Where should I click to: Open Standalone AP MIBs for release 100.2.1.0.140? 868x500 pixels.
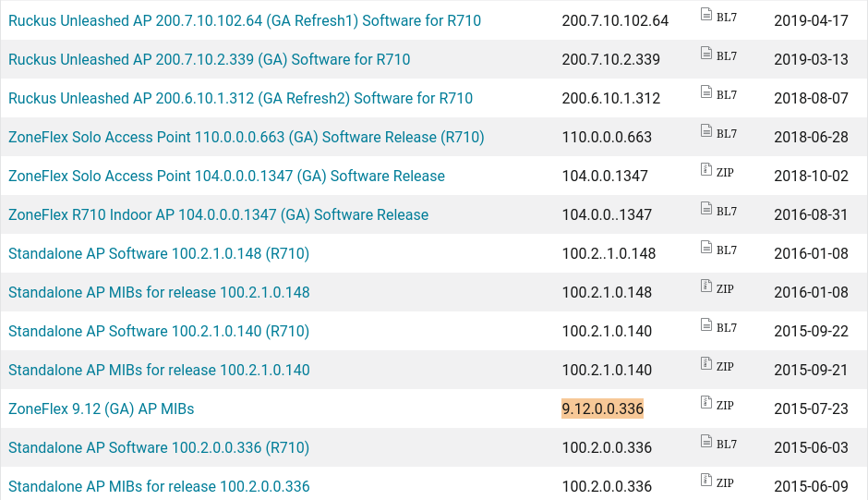[x=159, y=370]
